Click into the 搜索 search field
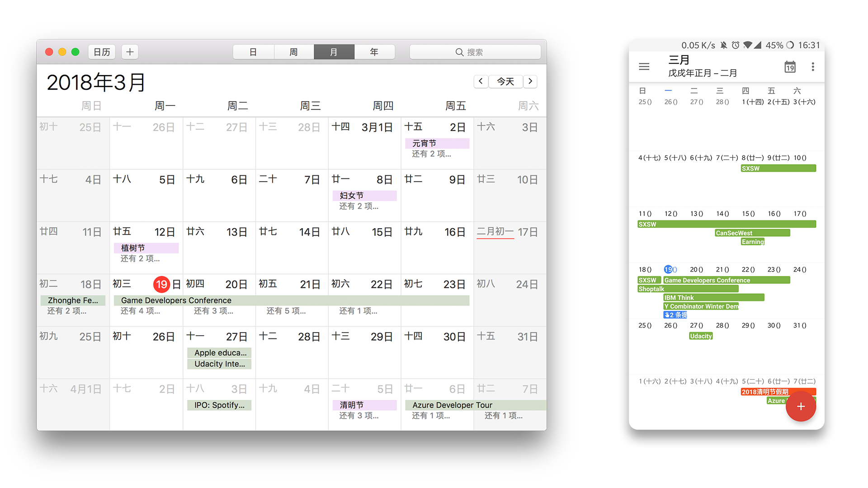The image size is (868, 488). (475, 52)
